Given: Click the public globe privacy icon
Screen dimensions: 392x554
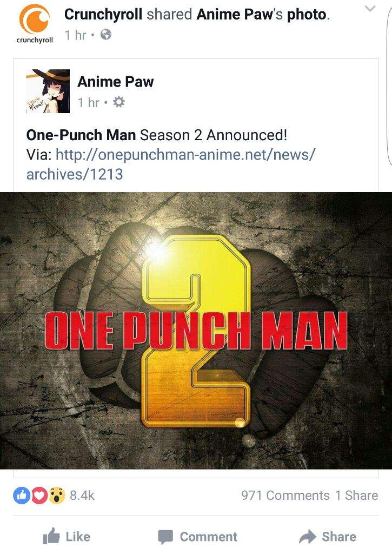Looking at the screenshot, I should [x=106, y=34].
